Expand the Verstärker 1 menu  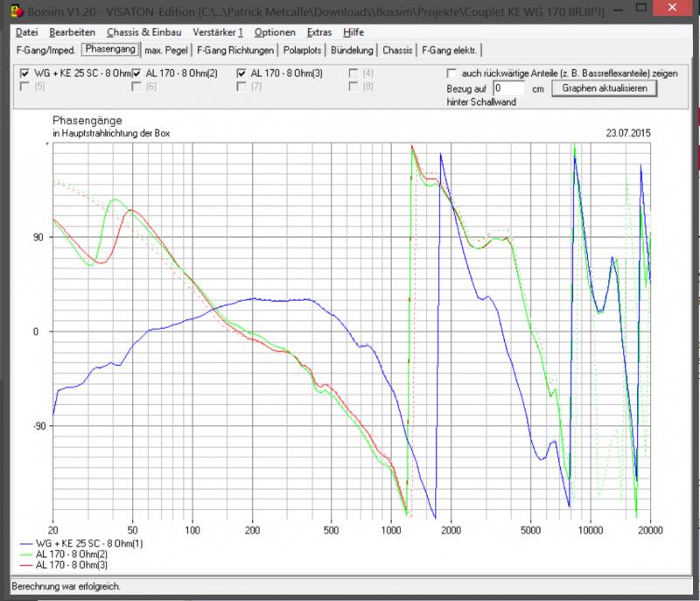[217, 32]
